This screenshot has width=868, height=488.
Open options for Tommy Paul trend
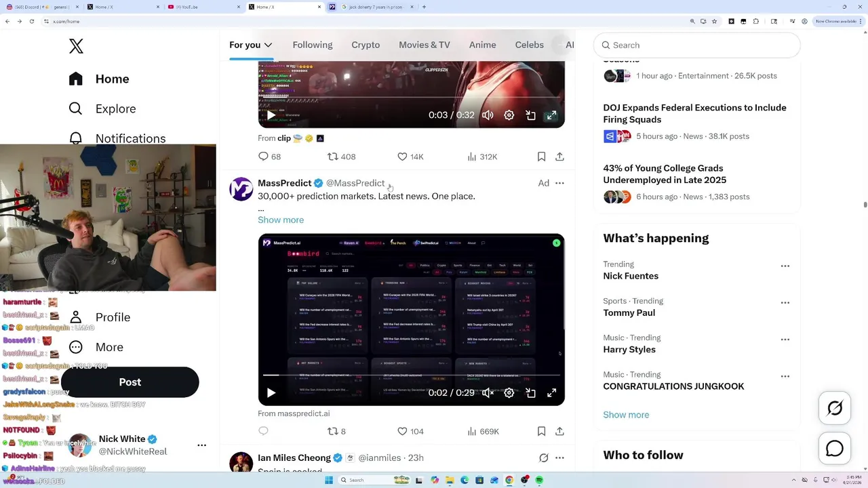coord(785,303)
